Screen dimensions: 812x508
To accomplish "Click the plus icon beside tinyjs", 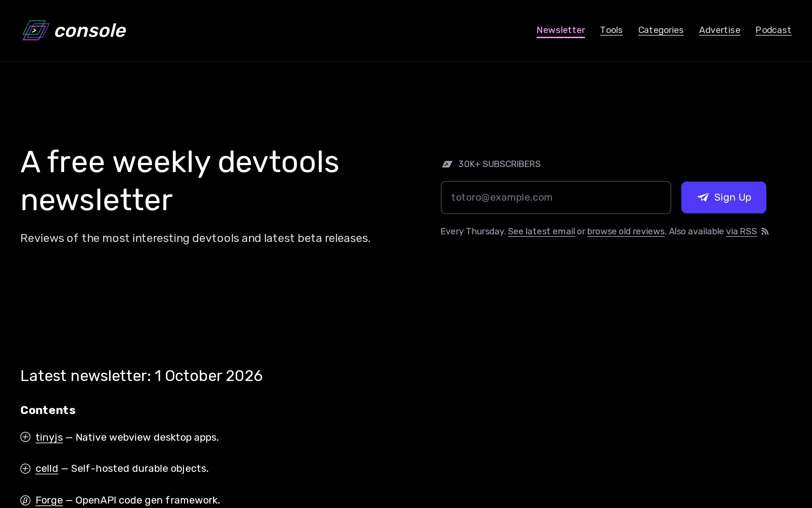I will click(x=25, y=437).
